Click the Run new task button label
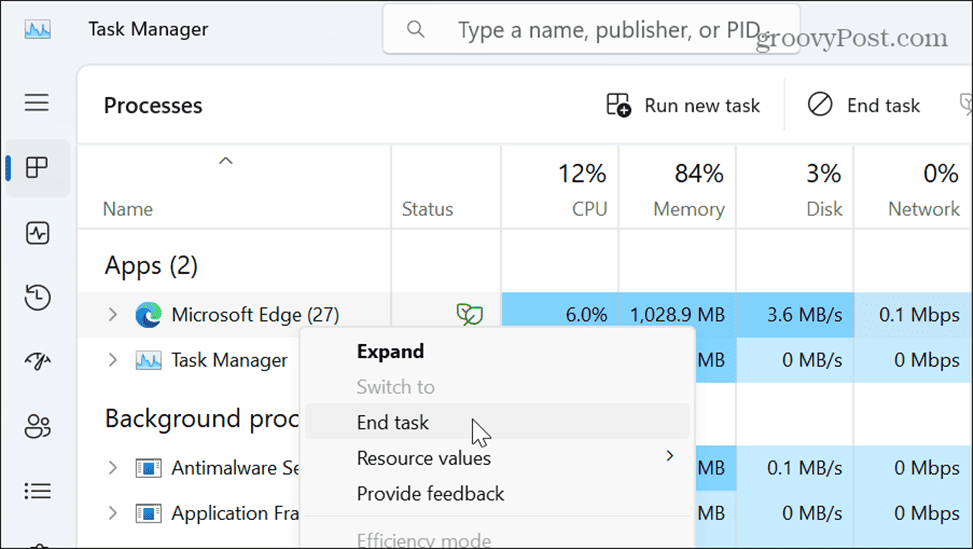The width and height of the screenshot is (973, 549). tap(702, 105)
